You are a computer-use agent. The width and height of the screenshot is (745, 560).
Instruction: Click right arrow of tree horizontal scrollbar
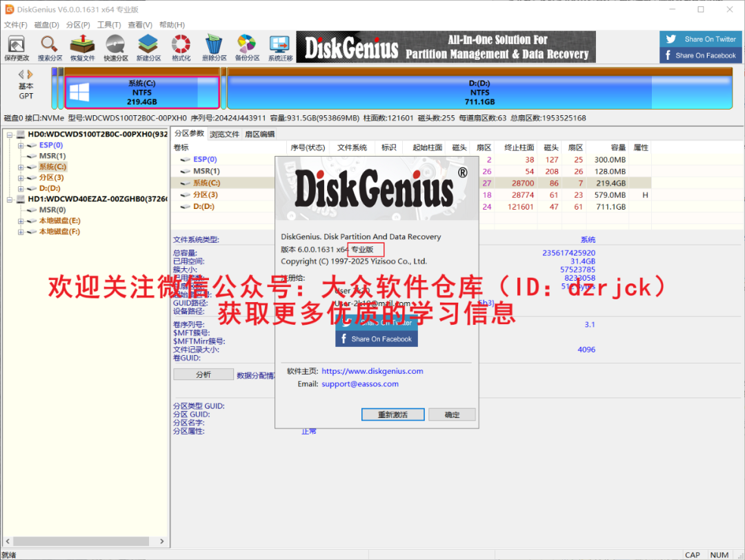click(162, 541)
